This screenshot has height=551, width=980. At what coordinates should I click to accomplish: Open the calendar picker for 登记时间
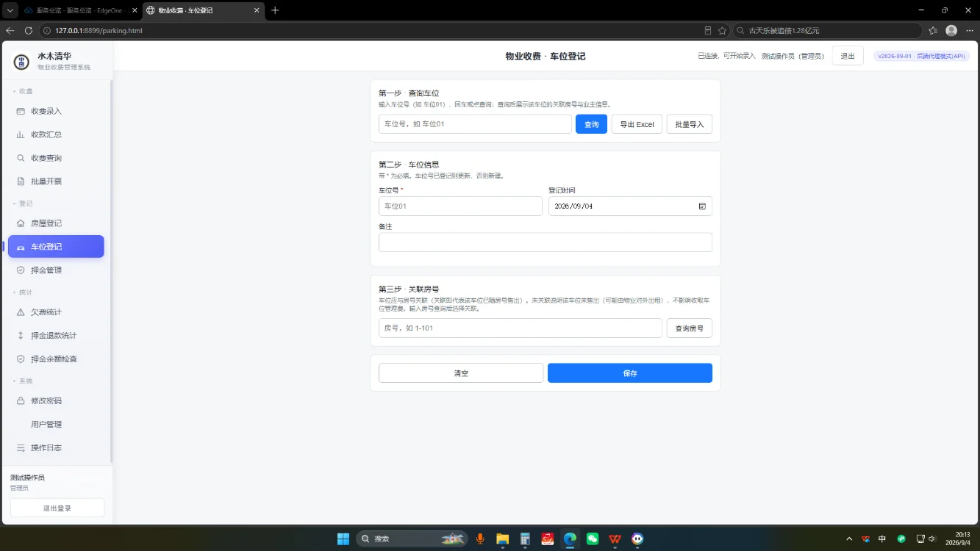point(702,206)
